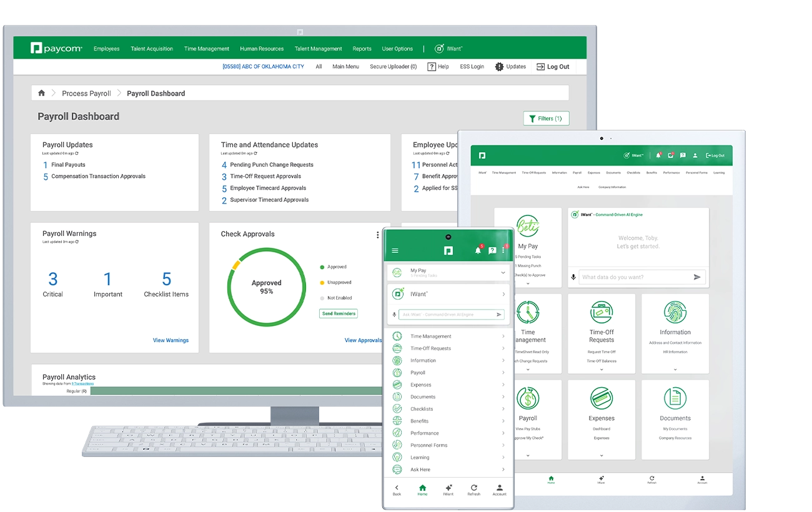This screenshot has width=812, height=512.
Task: Open the hamburger menu on the phone
Action: pyautogui.click(x=395, y=250)
